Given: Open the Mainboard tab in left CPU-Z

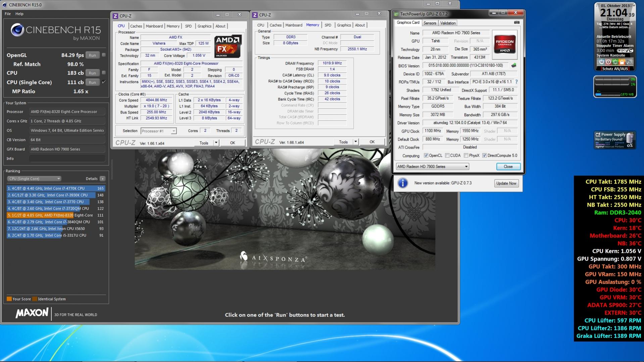Looking at the screenshot, I should 154,26.
